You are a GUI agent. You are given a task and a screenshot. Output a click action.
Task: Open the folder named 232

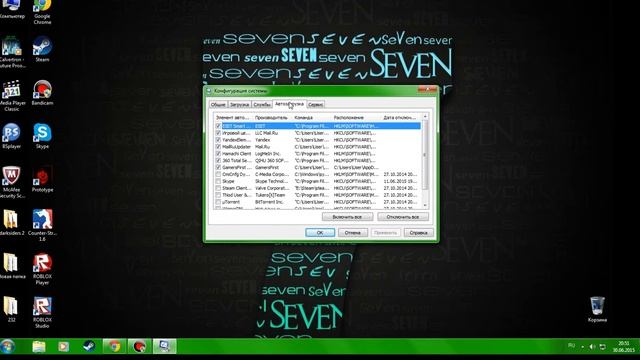pyautogui.click(x=11, y=309)
